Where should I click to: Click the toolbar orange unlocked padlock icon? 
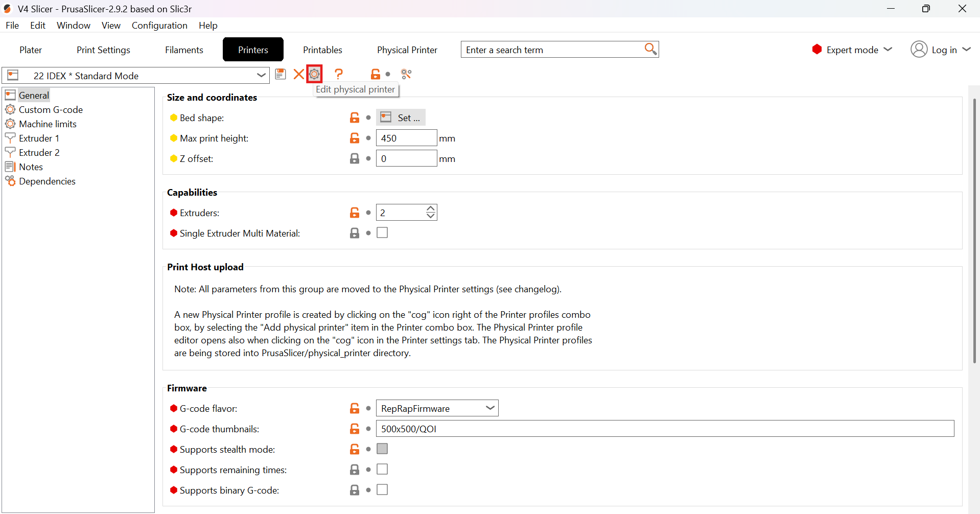point(376,74)
